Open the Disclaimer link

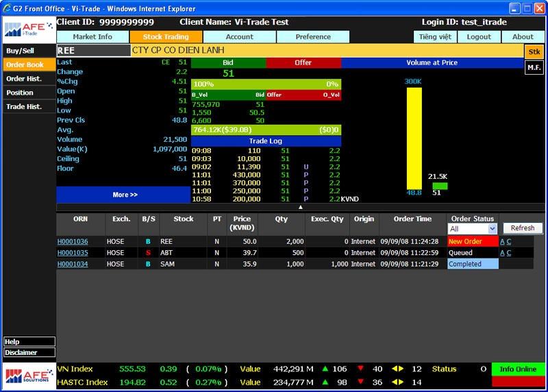(x=29, y=352)
